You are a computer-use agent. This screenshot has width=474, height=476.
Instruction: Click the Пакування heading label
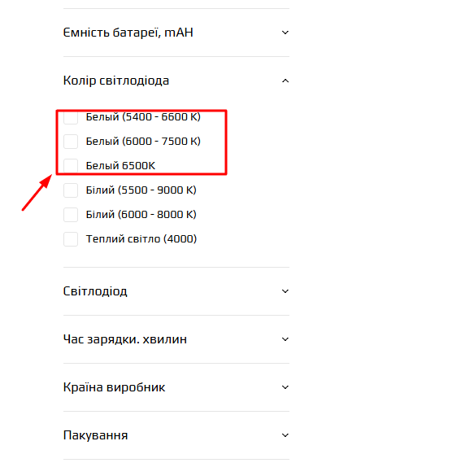coord(95,435)
